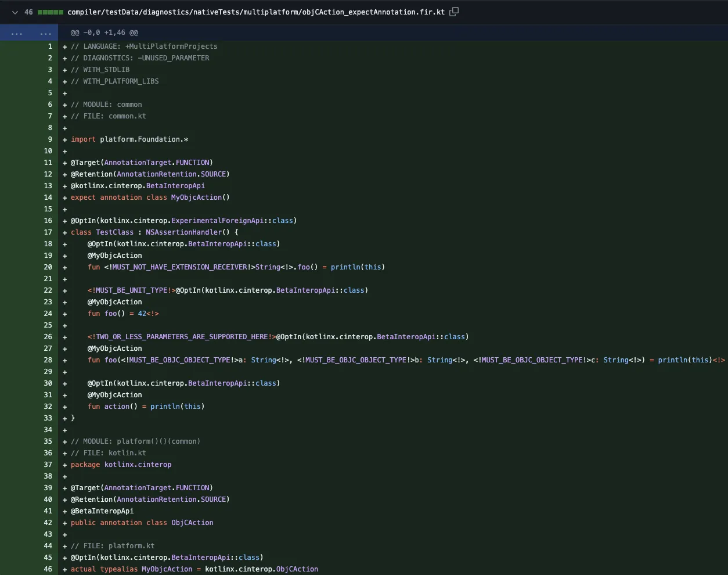Click the '// WITH_PLATFORM_LIBS' comment
This screenshot has width=728, height=575.
(114, 81)
